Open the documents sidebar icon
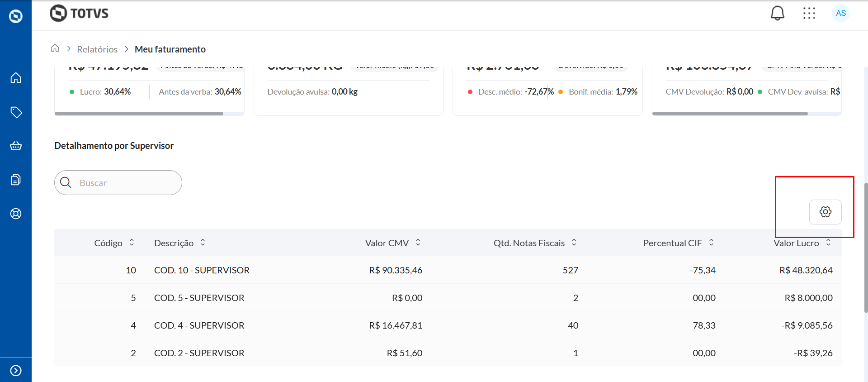This screenshot has height=382, width=868. tap(16, 180)
